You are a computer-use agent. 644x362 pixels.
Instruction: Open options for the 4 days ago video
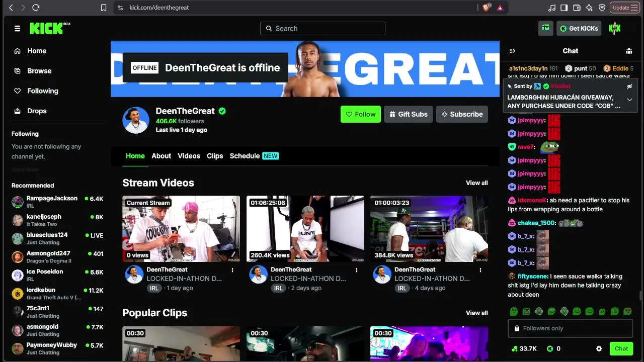(480, 270)
